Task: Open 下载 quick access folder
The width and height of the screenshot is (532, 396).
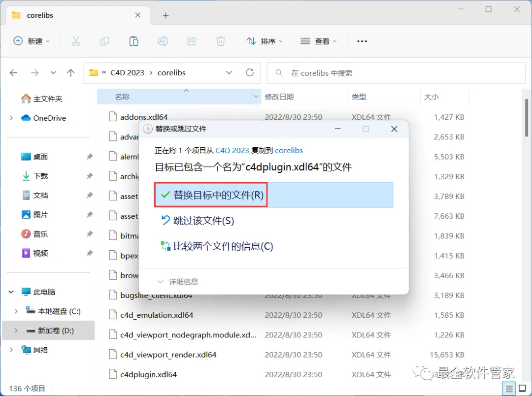Action: (x=34, y=176)
